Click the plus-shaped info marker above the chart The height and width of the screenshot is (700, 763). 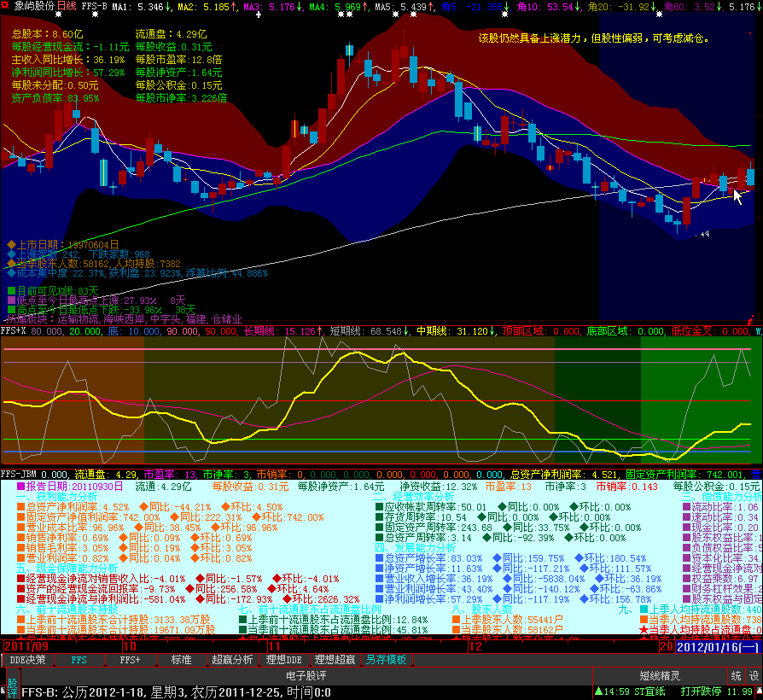[259, 15]
